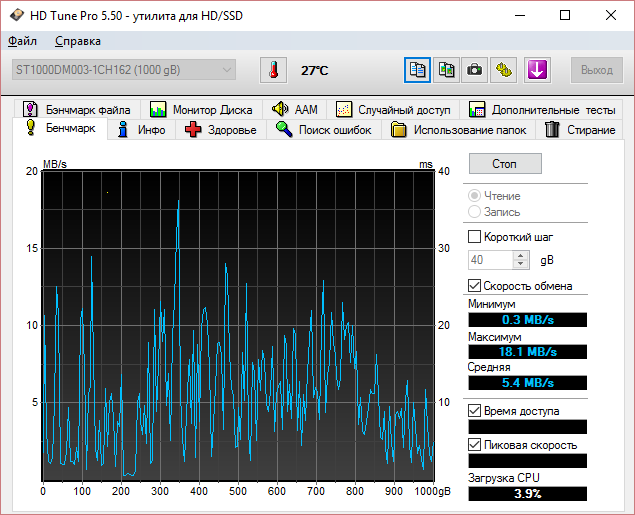Uncheck the Время доступа checkbox
Image resolution: width=635 pixels, height=515 pixels.
(475, 411)
